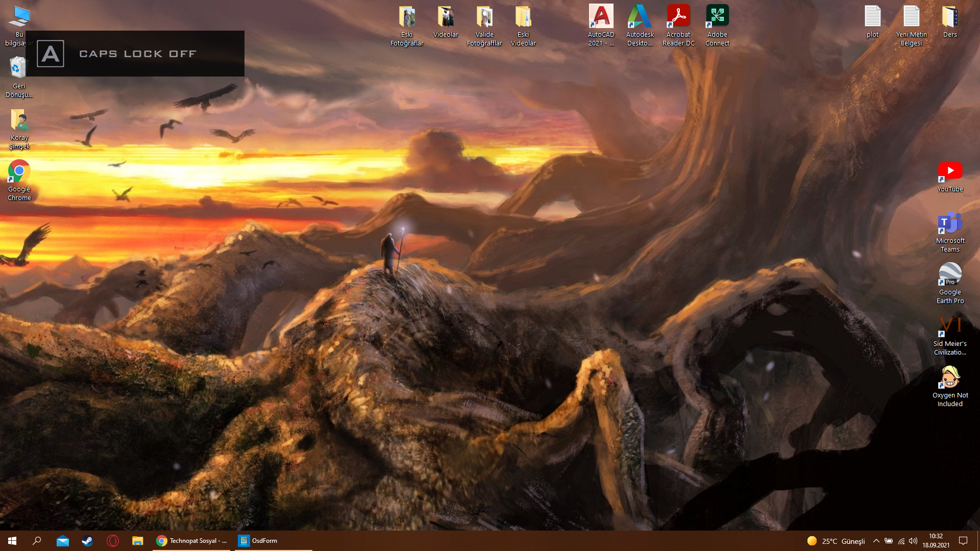Image resolution: width=980 pixels, height=551 pixels.
Task: Open weather widget showing 25°C Güneşli
Action: click(x=836, y=541)
